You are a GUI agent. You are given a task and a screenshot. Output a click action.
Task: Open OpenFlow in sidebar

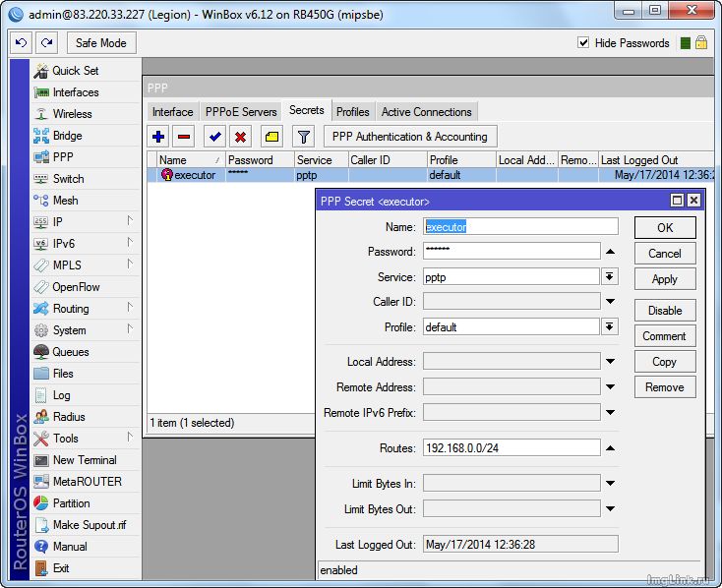tap(86, 287)
